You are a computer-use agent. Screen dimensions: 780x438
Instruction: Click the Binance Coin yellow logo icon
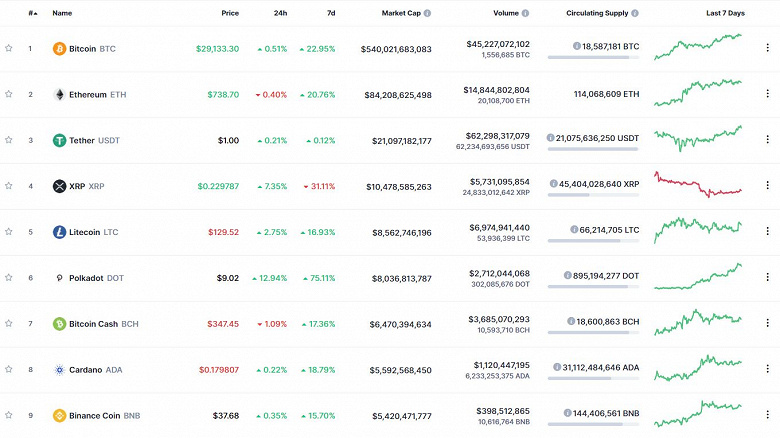(x=59, y=415)
